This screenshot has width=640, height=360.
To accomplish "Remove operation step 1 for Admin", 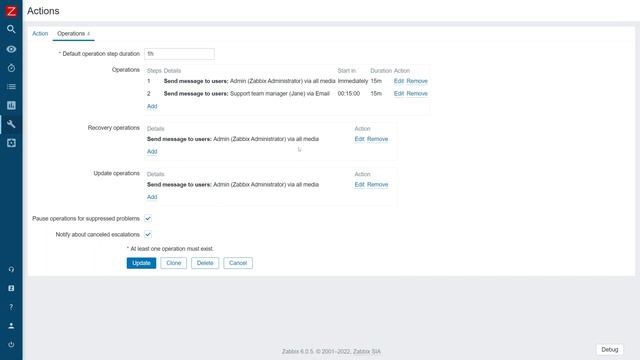I will coord(417,81).
